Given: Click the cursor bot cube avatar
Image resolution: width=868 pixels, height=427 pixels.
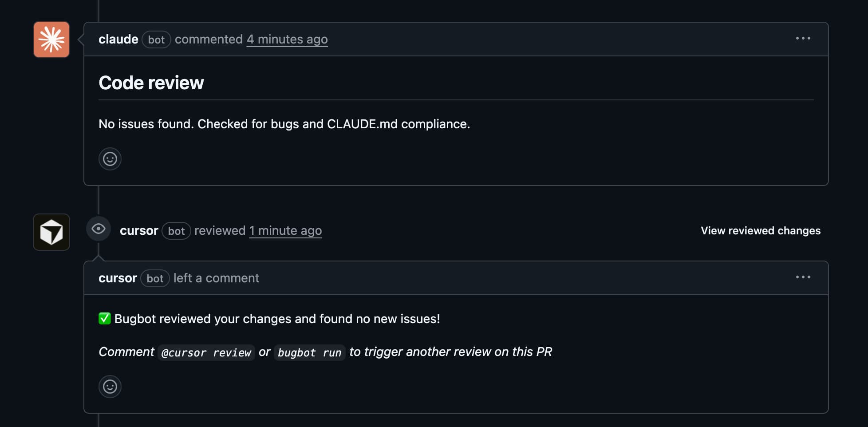Looking at the screenshot, I should pyautogui.click(x=51, y=232).
